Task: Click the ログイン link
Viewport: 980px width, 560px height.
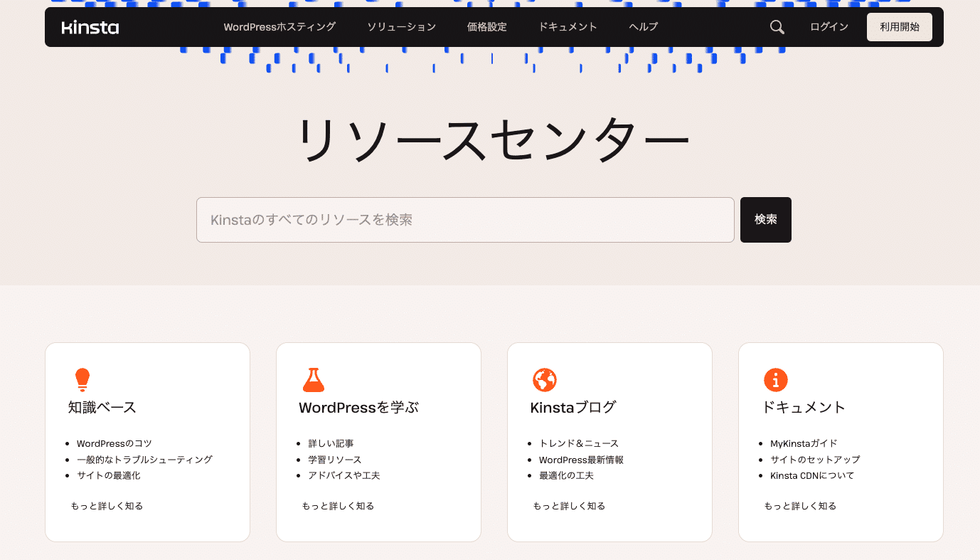Action: point(829,26)
